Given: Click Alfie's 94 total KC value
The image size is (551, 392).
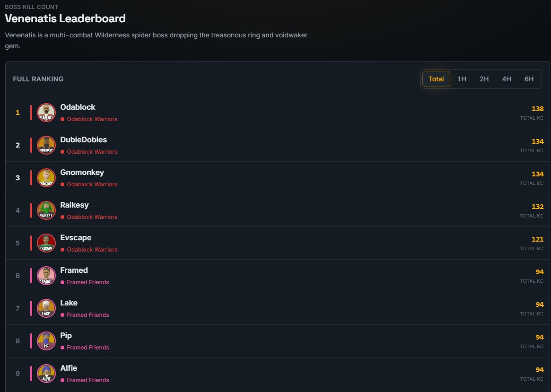Looking at the screenshot, I should 540,370.
